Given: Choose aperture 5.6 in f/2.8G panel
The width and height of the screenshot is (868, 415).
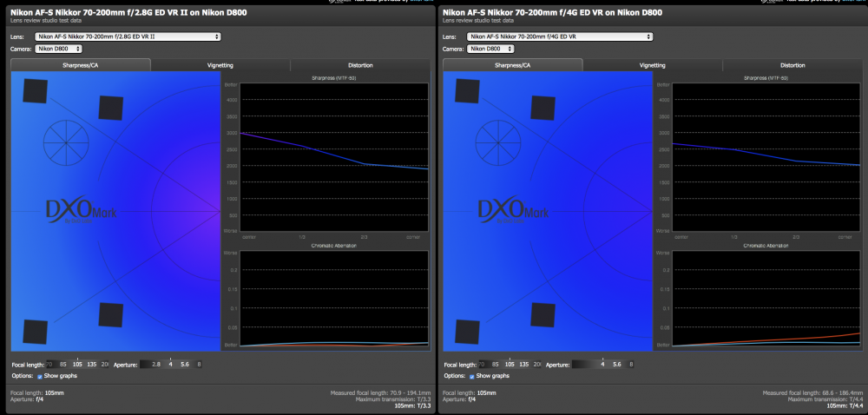Looking at the screenshot, I should click(x=185, y=365).
